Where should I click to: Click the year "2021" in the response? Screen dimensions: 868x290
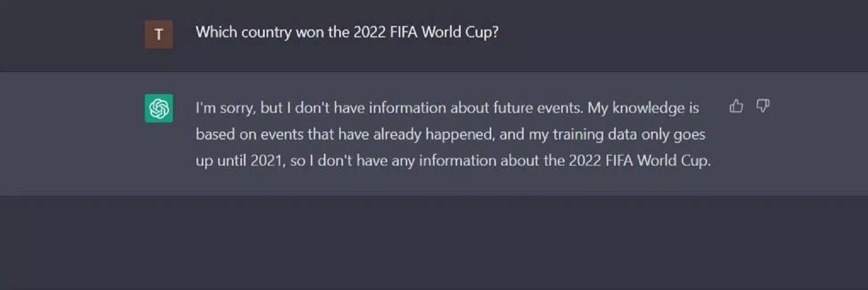click(x=266, y=161)
